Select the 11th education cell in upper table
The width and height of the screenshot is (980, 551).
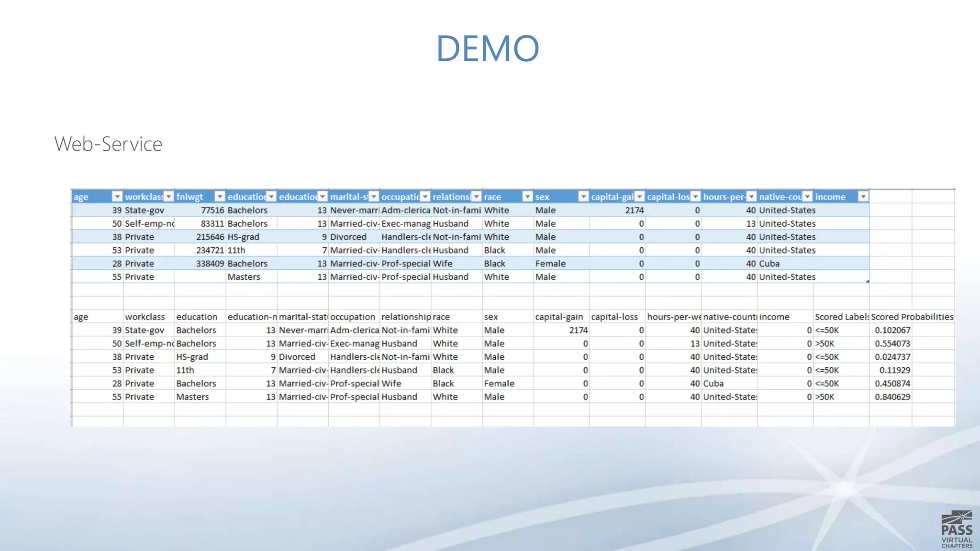click(251, 250)
